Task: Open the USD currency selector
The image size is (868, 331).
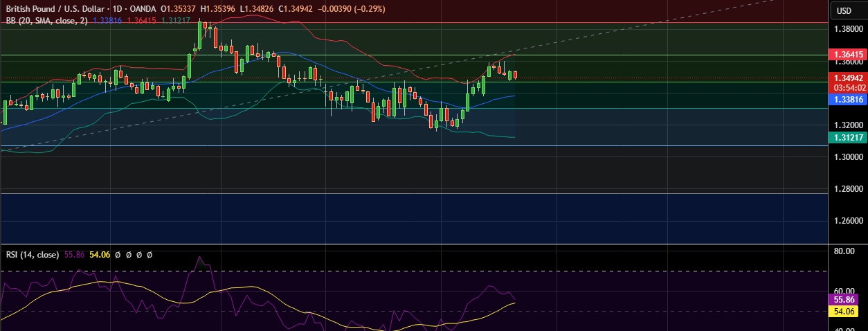Action: click(844, 10)
